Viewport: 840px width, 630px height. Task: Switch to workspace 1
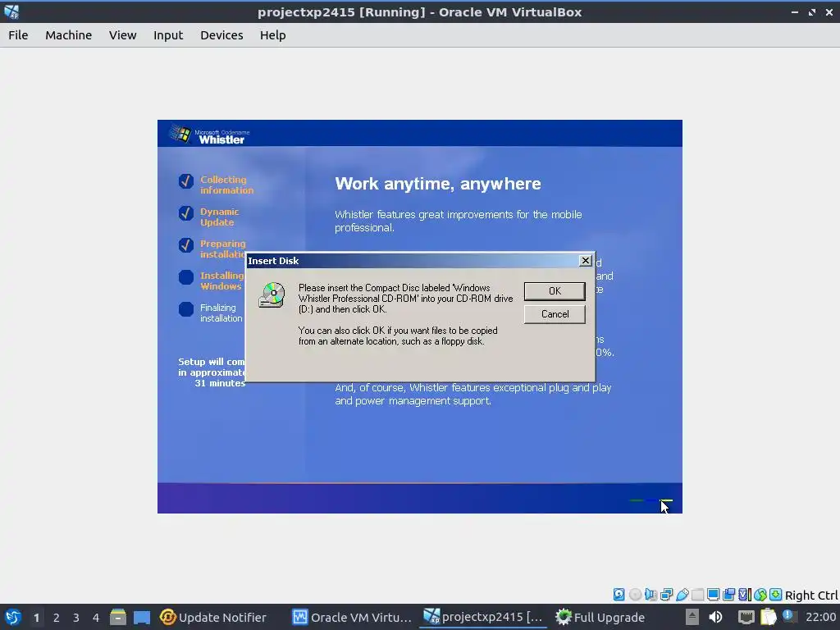click(36, 618)
